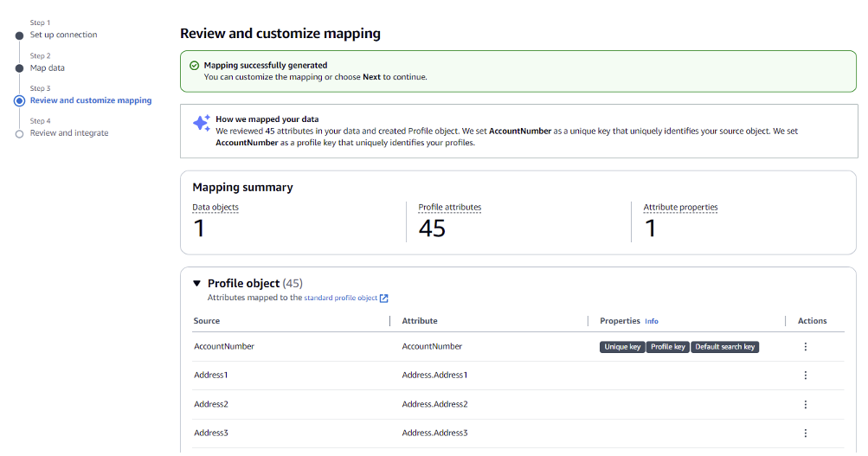The image size is (868, 456).
Task: Open actions menu for Address3 row
Action: pyautogui.click(x=805, y=433)
